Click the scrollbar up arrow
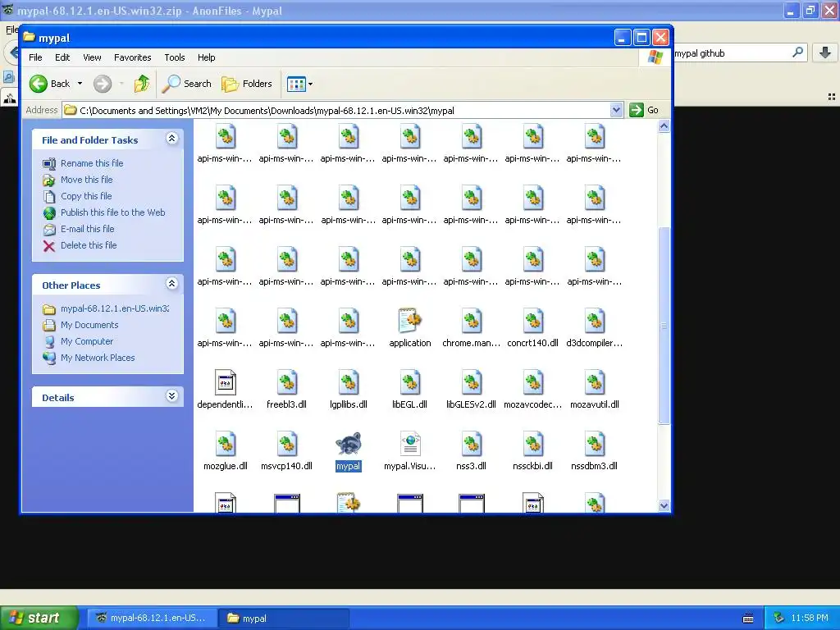Viewport: 840px width, 630px height. click(664, 126)
